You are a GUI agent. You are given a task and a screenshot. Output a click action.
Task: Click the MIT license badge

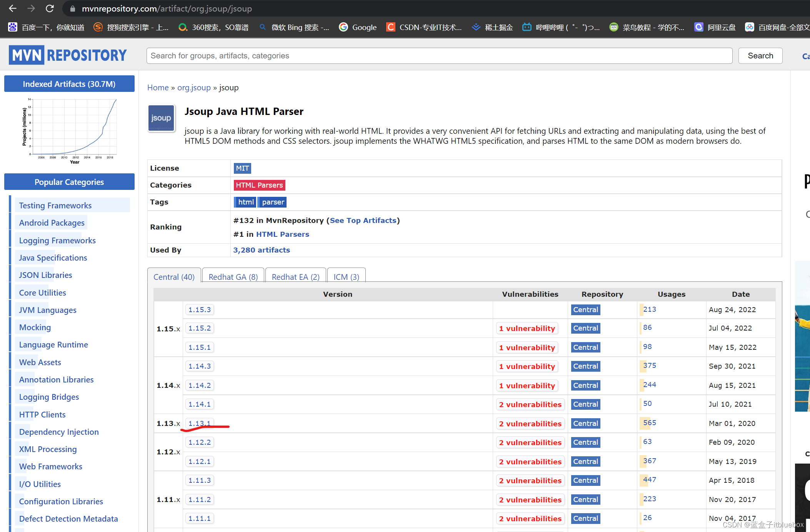pyautogui.click(x=242, y=168)
